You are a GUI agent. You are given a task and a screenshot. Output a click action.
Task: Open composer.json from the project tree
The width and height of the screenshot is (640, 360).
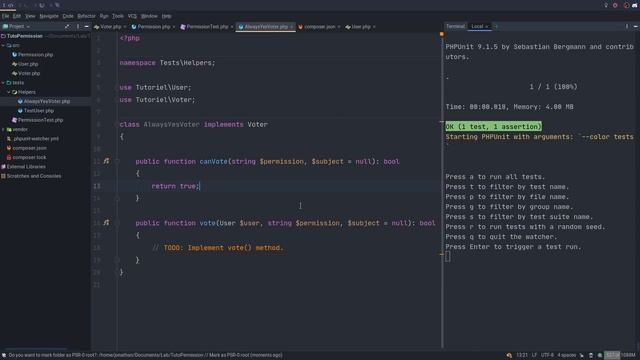(x=29, y=148)
